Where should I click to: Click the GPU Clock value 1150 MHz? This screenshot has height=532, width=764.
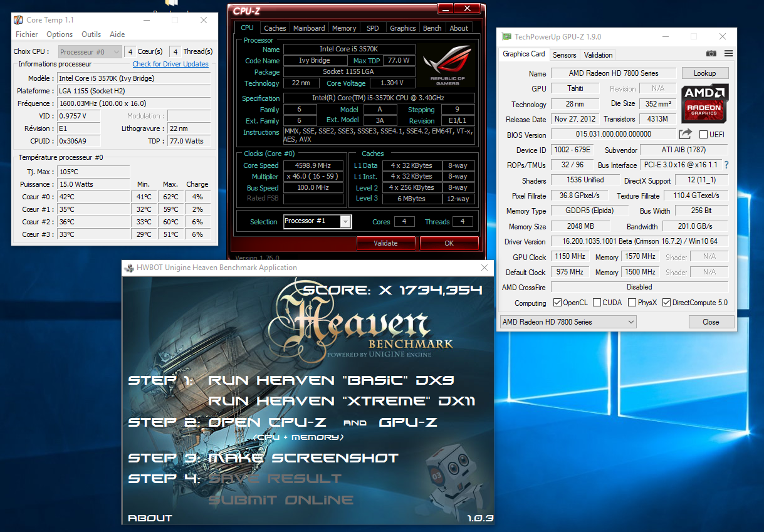pyautogui.click(x=570, y=257)
